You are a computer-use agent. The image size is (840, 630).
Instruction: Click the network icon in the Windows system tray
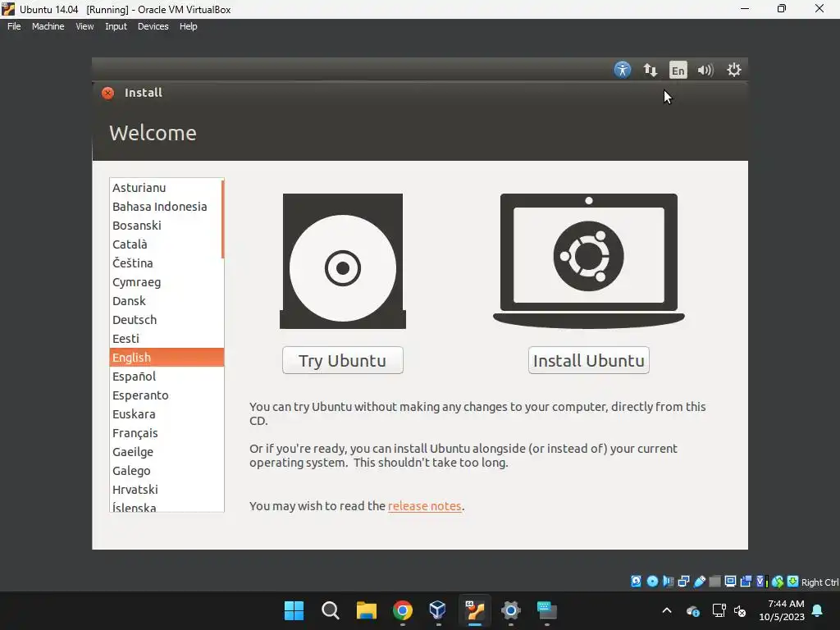point(719,610)
